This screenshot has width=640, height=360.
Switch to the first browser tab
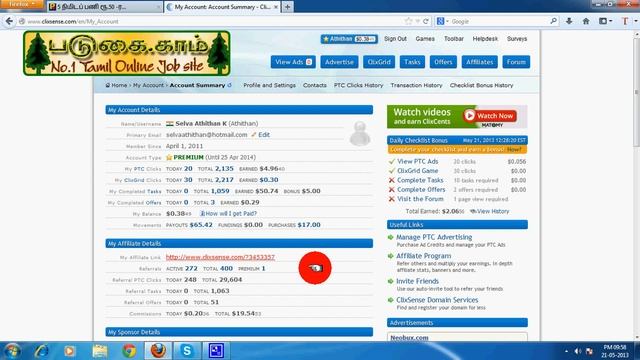(x=104, y=7)
